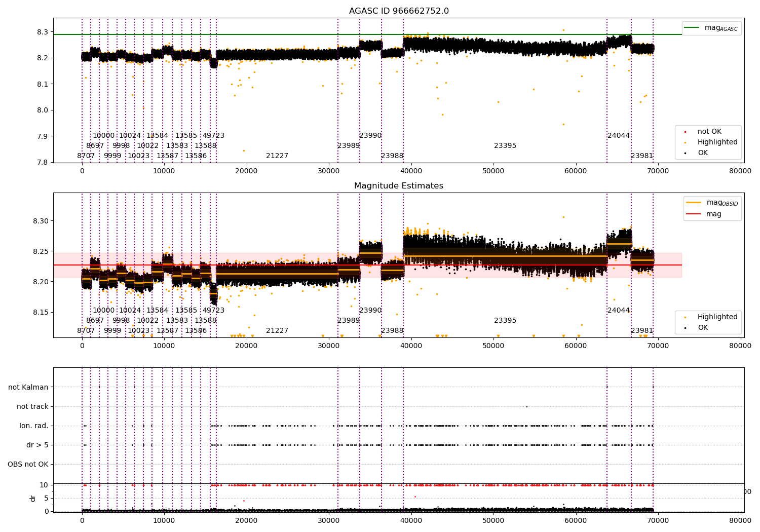The height and width of the screenshot is (532, 760).
Task: Click obsid label 49723 in top panel
Action: (x=213, y=136)
